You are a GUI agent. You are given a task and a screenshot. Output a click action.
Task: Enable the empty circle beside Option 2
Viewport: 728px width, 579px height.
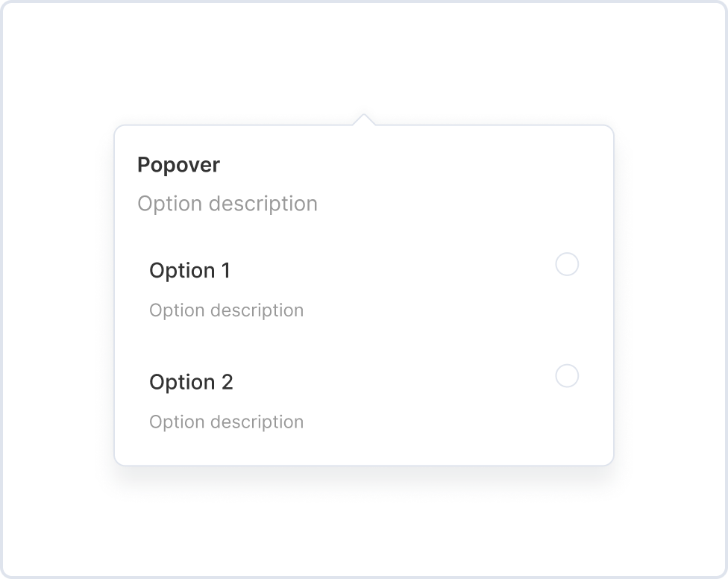[x=567, y=376]
